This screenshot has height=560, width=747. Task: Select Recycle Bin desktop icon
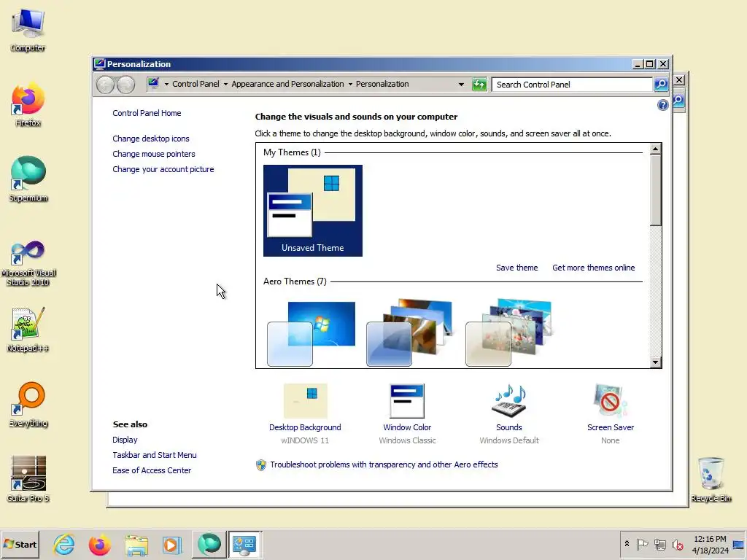(x=711, y=479)
